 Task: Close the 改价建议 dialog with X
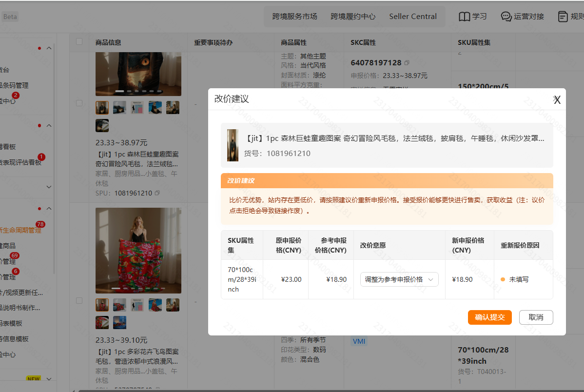click(x=557, y=99)
